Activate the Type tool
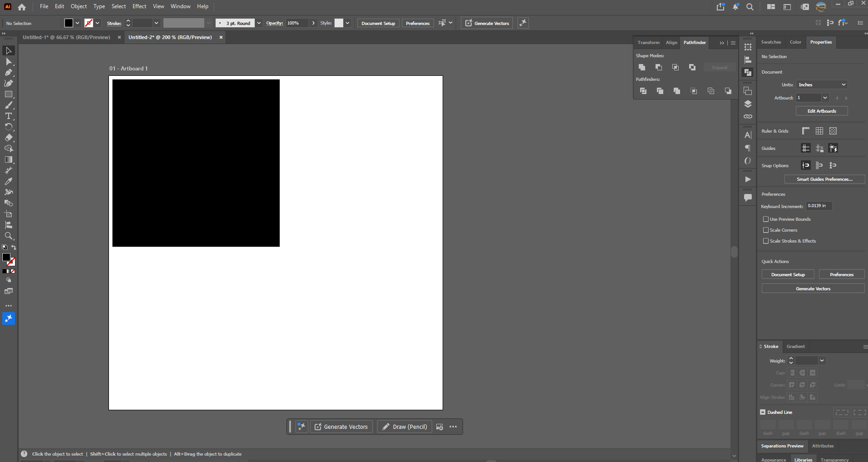Image resolution: width=868 pixels, height=462 pixels. 9,116
